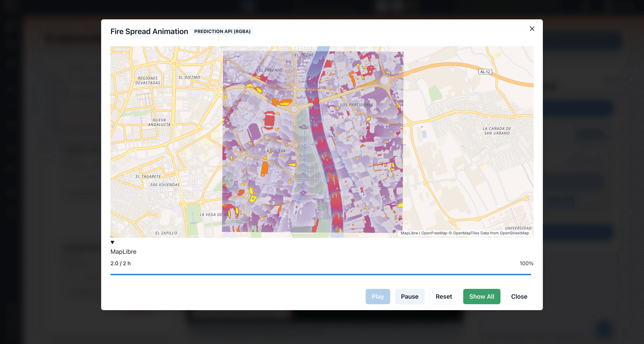
Task: Click the EL ZAPILLO map label
Action: point(166,233)
